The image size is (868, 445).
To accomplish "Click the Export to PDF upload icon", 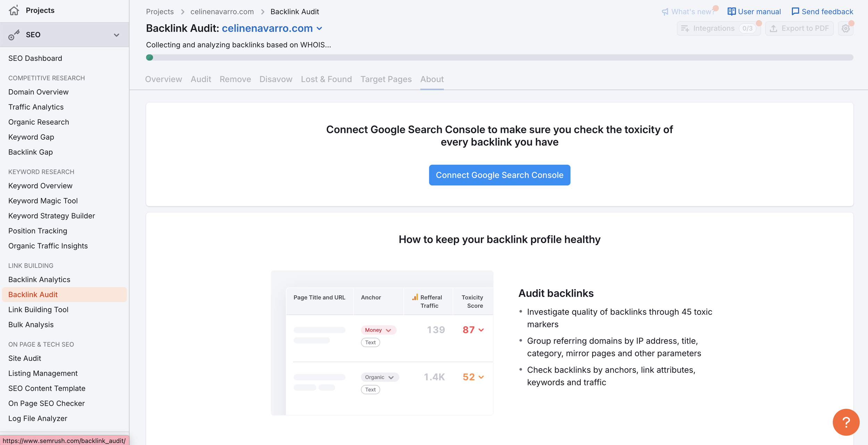I will click(774, 28).
